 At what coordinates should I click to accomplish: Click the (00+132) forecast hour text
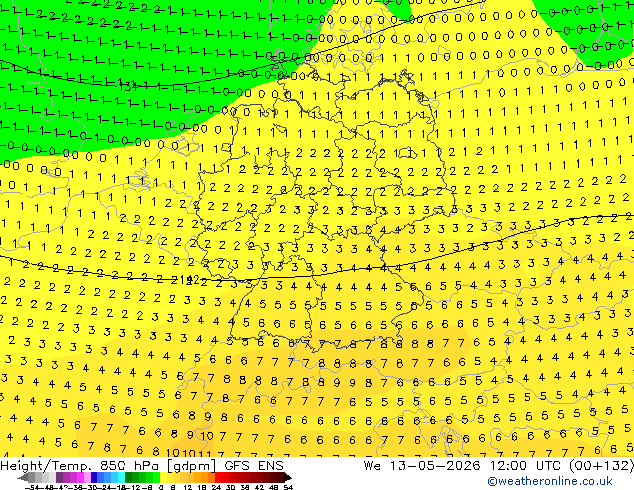(601, 466)
